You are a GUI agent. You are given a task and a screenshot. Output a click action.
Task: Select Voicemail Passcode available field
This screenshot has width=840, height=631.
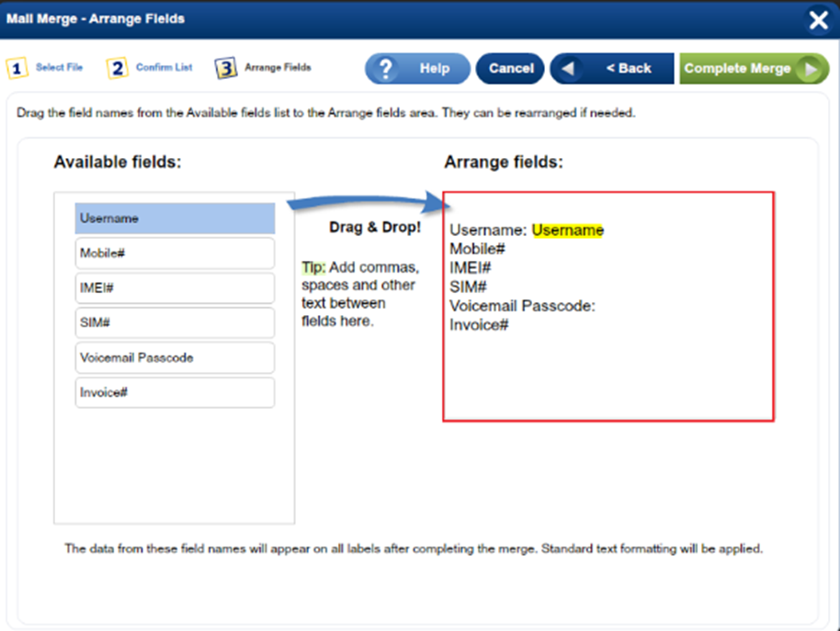coord(175,358)
